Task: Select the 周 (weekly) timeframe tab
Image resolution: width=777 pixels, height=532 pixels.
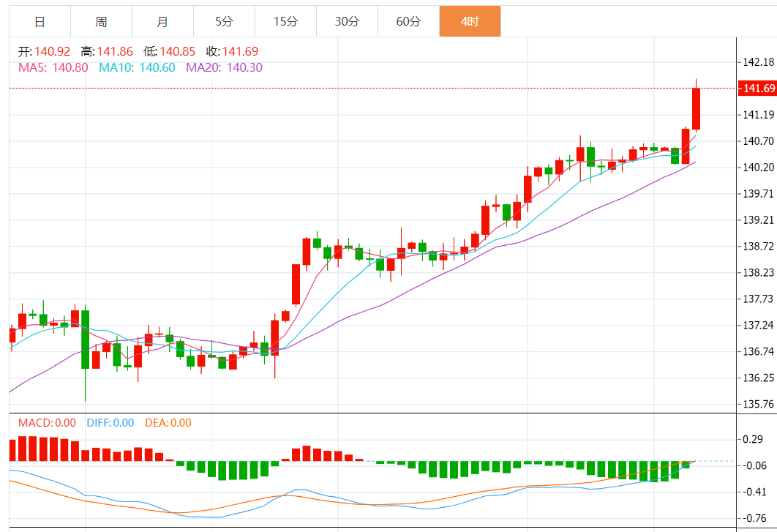Action: (101, 22)
